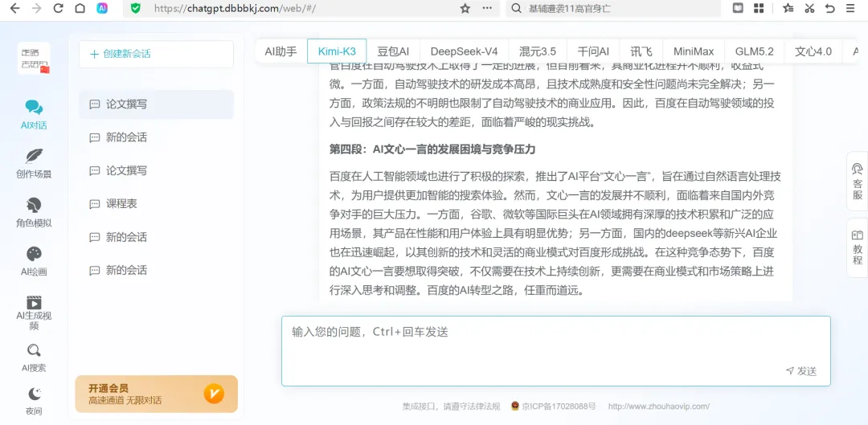
Task: Select the 文心4.0 model tab
Action: click(x=813, y=51)
